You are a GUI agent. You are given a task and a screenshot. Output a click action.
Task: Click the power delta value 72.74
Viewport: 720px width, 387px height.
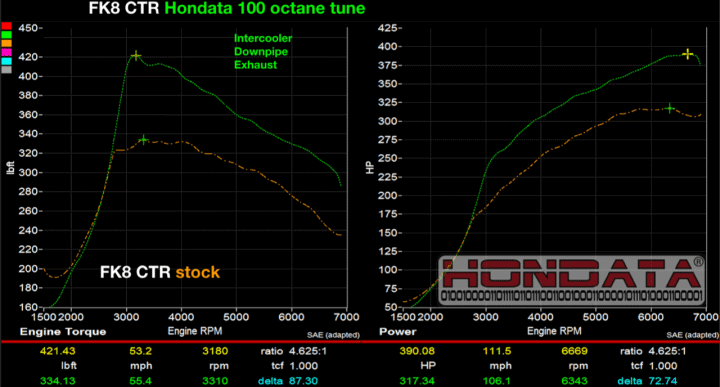click(663, 381)
